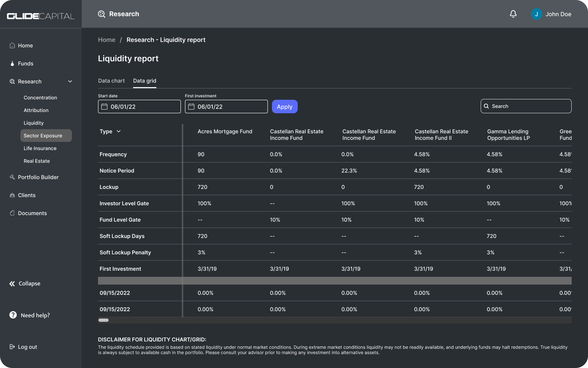
Task: Click the Documents file icon
Action: coord(12,213)
